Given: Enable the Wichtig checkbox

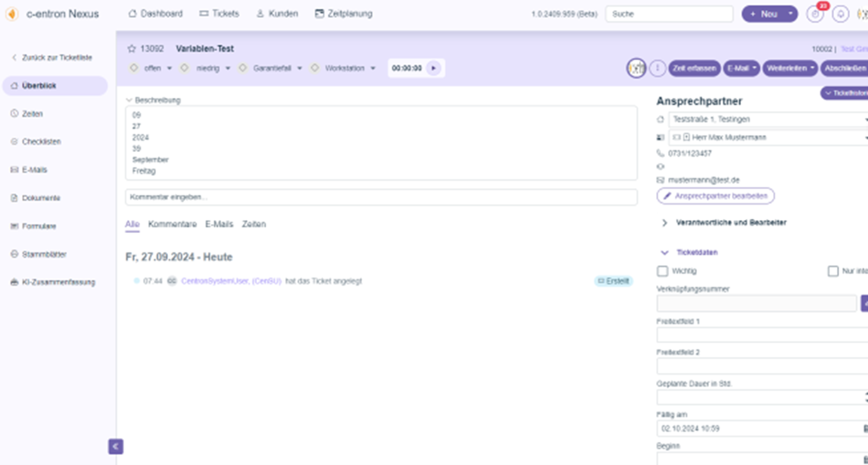Looking at the screenshot, I should coord(662,271).
